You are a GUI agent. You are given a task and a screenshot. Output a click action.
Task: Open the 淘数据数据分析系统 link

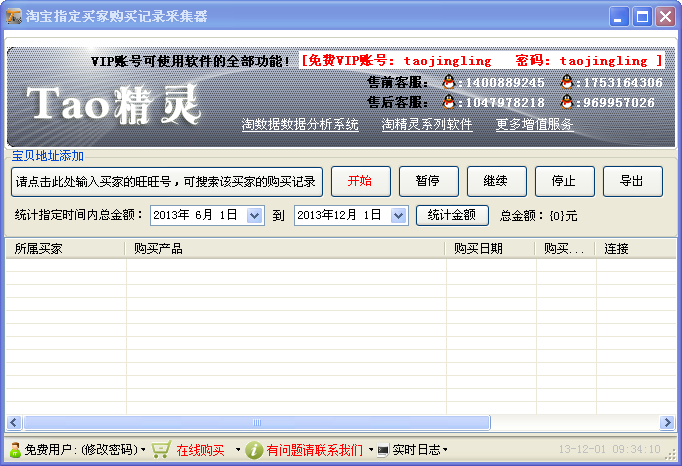coord(300,125)
